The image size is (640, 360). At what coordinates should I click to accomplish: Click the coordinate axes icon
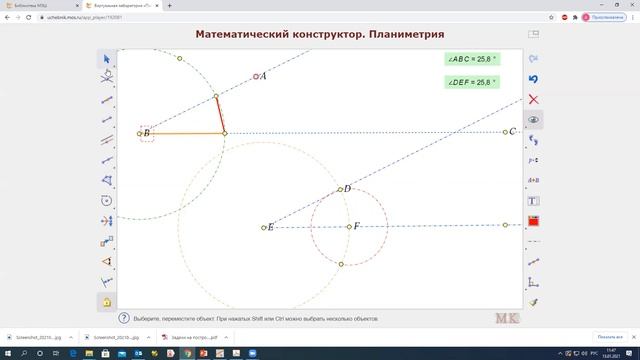533,282
